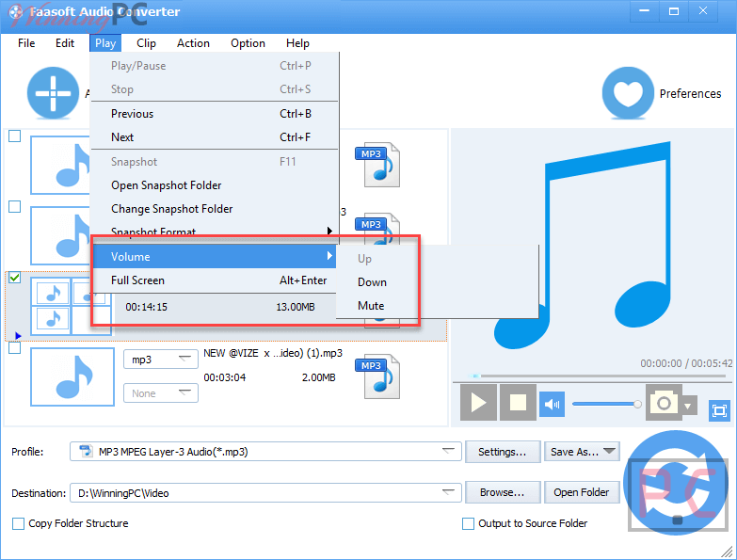Open Preferences heart icon
This screenshot has width=737, height=560.
pyautogui.click(x=628, y=93)
